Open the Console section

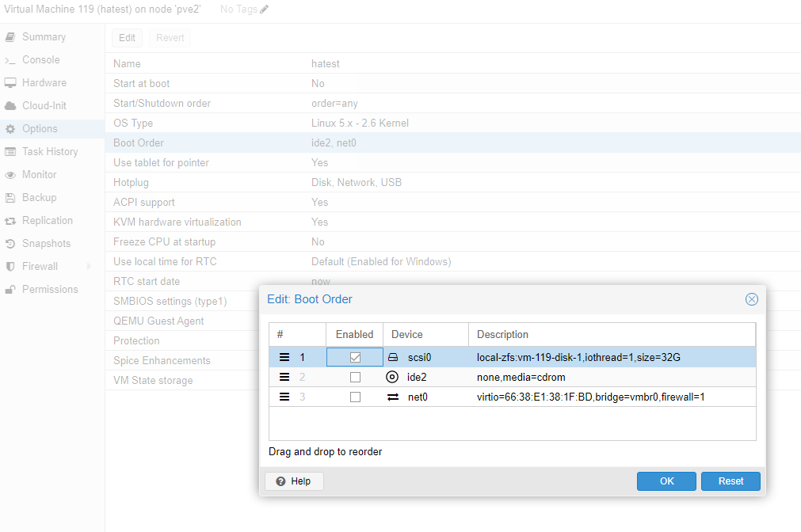52,59
